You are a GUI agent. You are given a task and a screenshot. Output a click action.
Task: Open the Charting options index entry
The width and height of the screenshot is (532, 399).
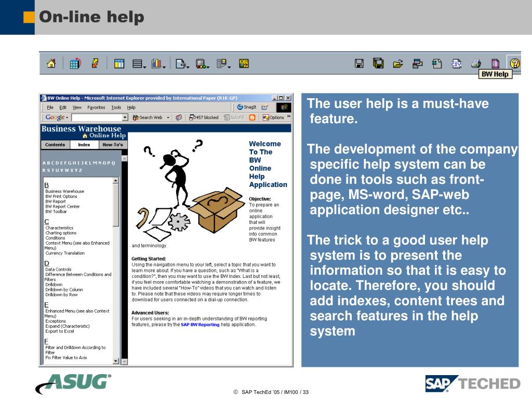tap(61, 233)
